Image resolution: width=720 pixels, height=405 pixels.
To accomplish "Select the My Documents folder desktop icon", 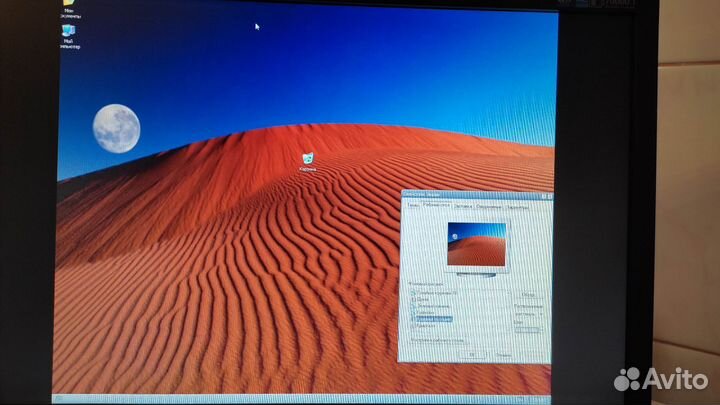I will tap(68, 4).
